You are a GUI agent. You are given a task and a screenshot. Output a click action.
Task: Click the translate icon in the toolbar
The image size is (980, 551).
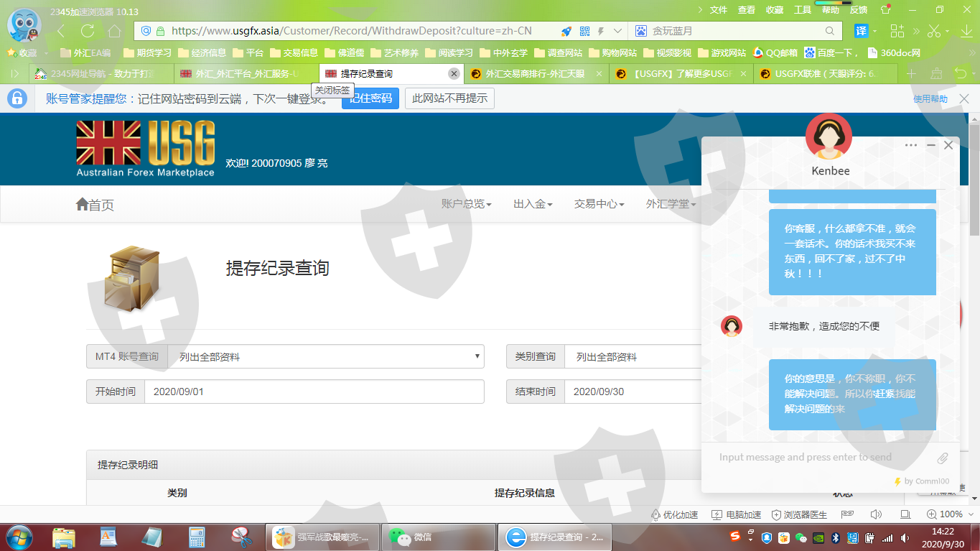861,31
